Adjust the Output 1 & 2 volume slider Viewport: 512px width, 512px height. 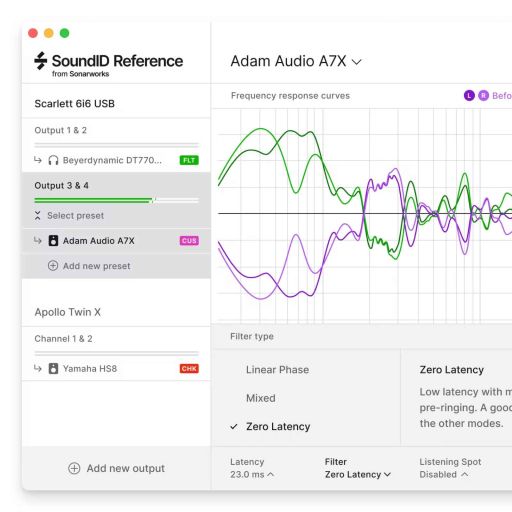coord(116,145)
